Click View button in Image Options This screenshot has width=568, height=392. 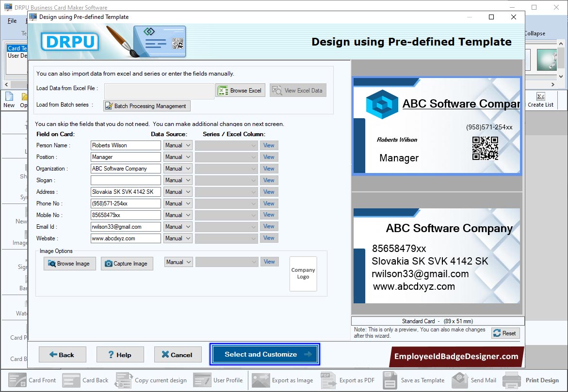click(x=269, y=262)
